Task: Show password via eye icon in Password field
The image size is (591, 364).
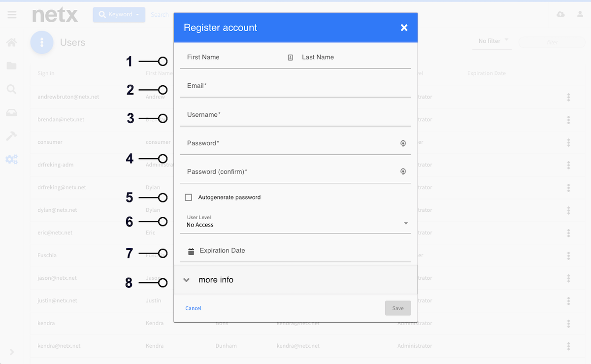Action: pyautogui.click(x=403, y=143)
